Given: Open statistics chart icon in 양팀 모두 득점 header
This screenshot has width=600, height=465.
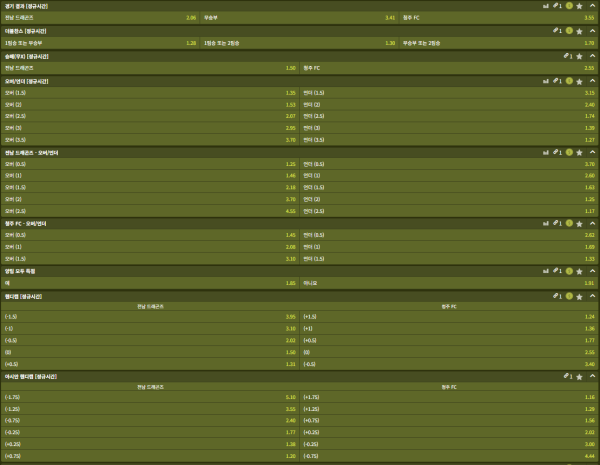Looking at the screenshot, I should pyautogui.click(x=544, y=271).
